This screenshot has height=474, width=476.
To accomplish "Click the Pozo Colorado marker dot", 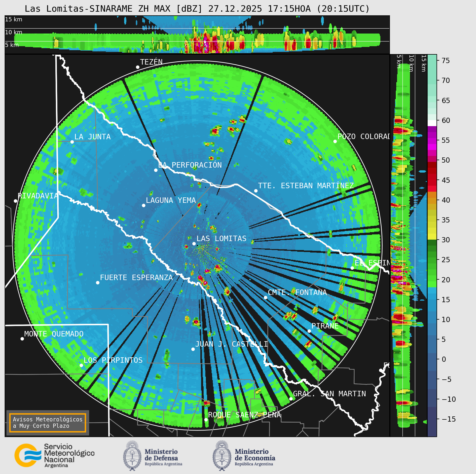I will point(335,141).
